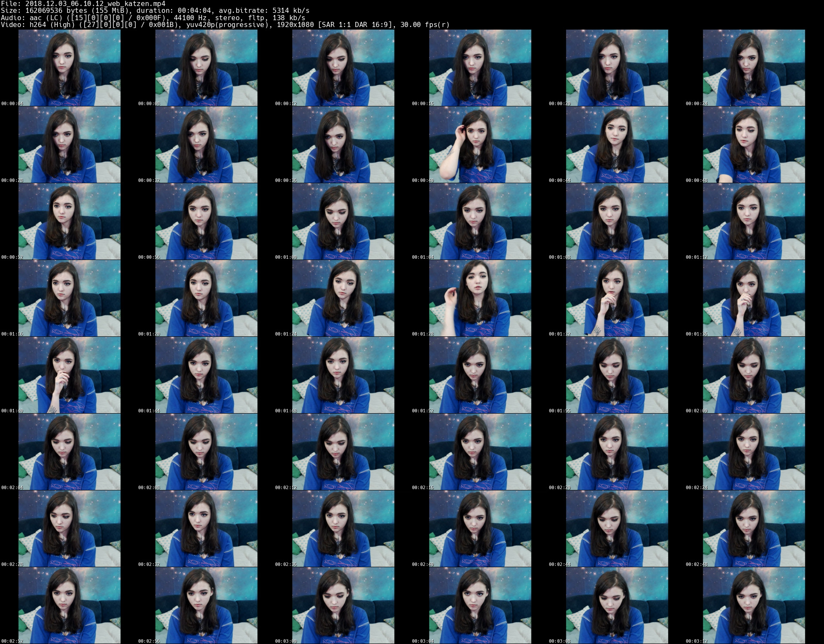824x644 pixels.
Task: Click the thumbnail at timestamp 00:02:36
Action: pos(343,529)
